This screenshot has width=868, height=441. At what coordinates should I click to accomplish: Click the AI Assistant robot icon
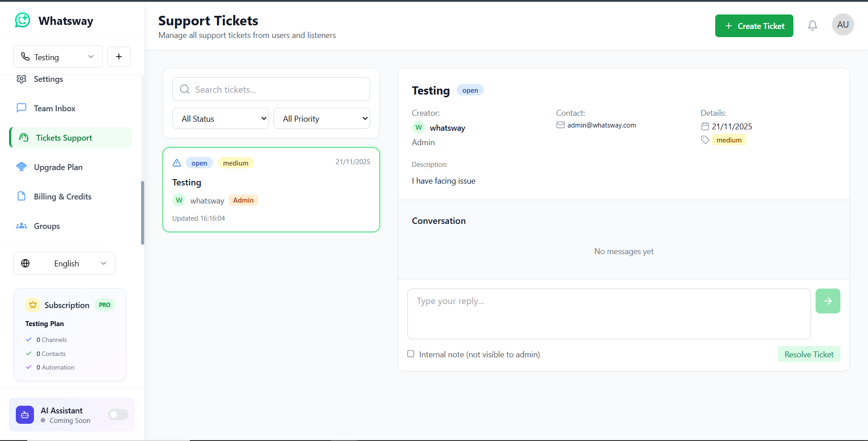[25, 415]
